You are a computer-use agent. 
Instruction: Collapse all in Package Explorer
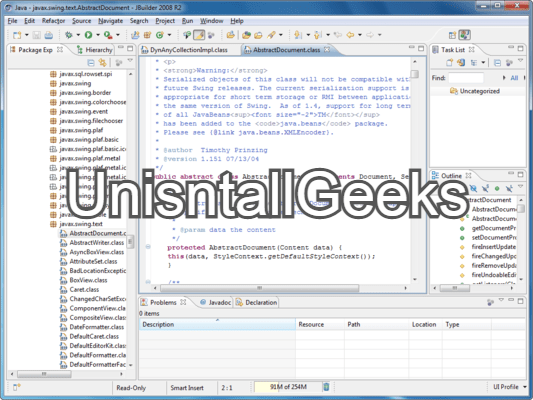pyautogui.click(x=91, y=63)
